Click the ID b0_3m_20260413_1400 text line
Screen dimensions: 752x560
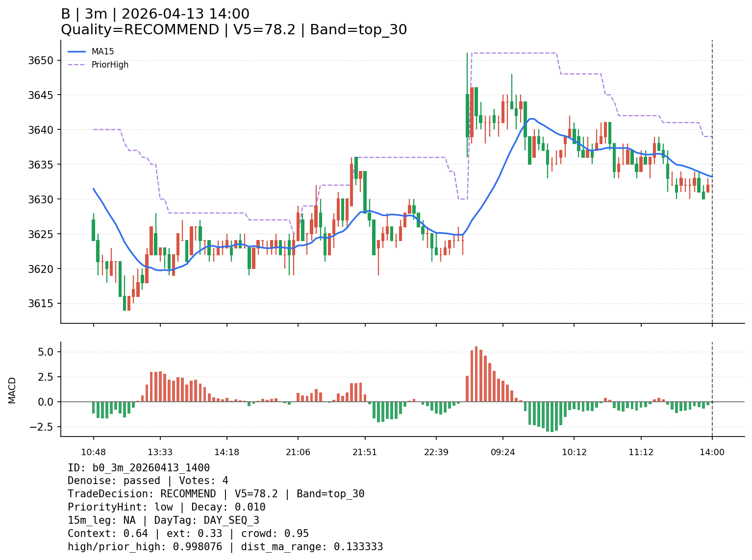point(139,468)
